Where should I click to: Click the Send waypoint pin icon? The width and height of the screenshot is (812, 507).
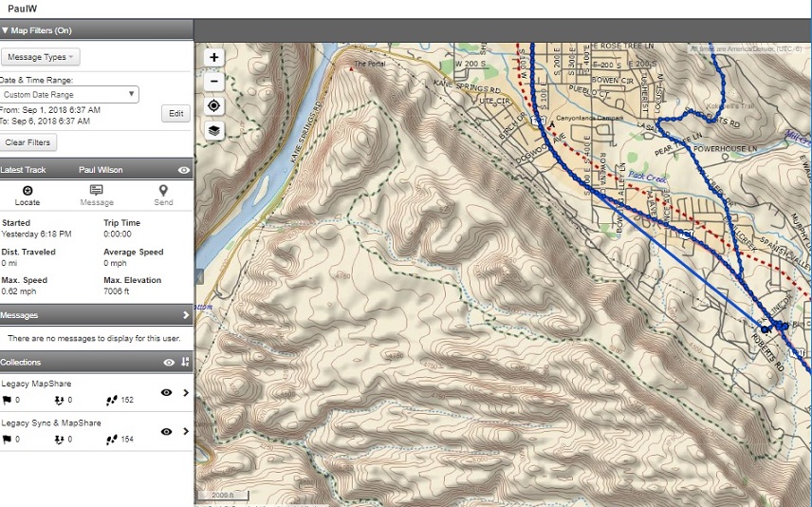pos(163,190)
